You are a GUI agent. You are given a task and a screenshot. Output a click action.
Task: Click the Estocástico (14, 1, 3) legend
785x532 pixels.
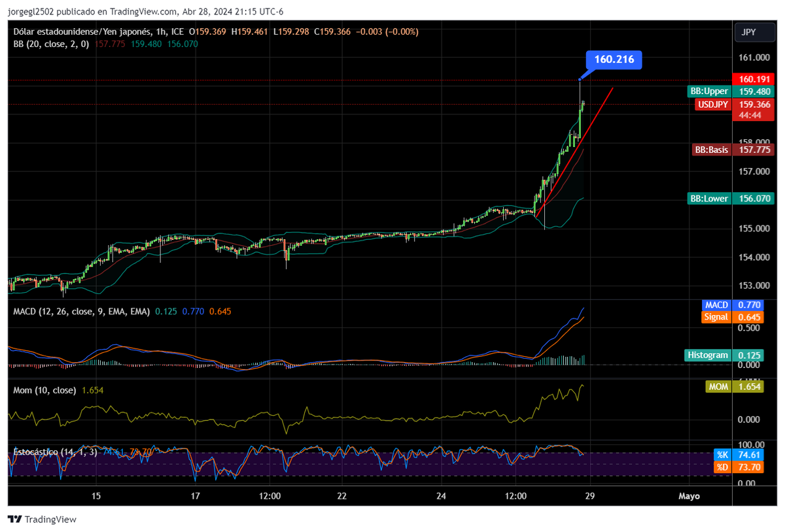coord(55,452)
